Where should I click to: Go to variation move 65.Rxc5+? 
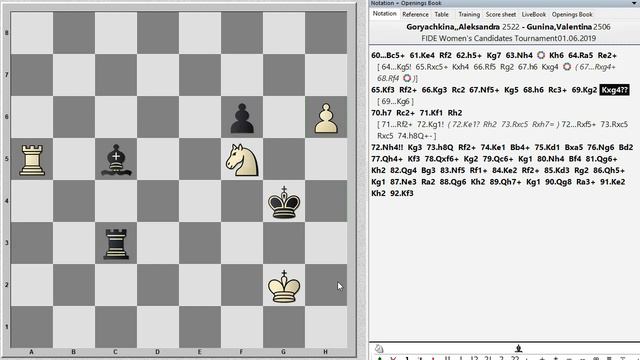click(x=431, y=67)
